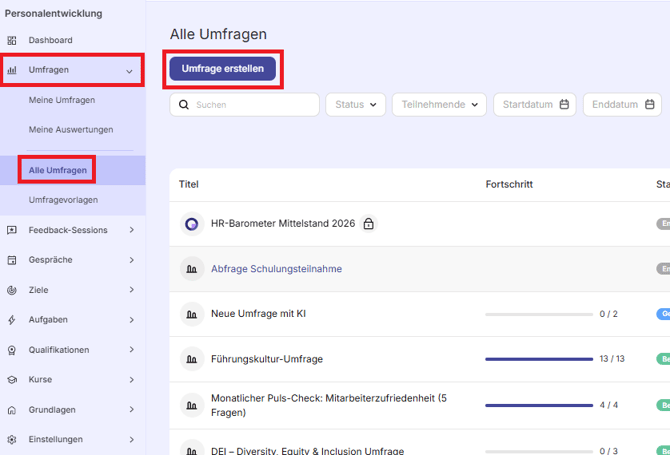The width and height of the screenshot is (670, 455).
Task: Open Umfragevorlagen in sidebar
Action: (x=63, y=200)
